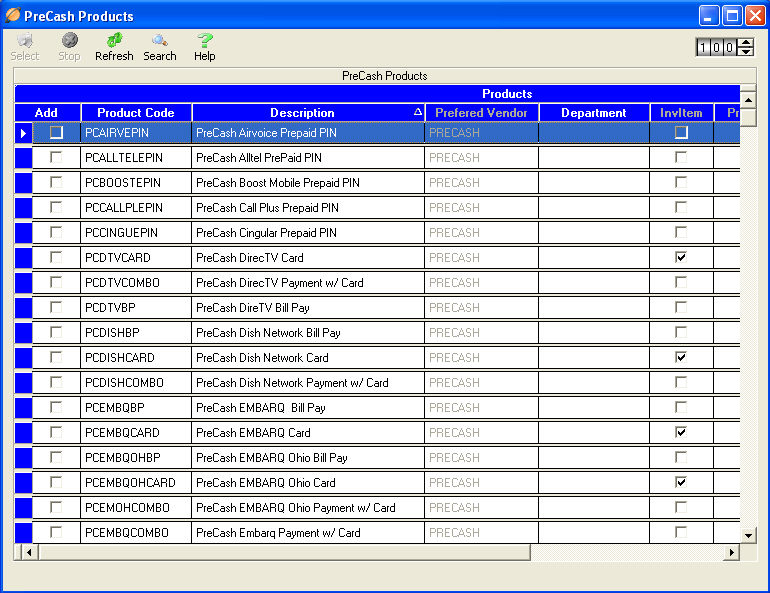Image resolution: width=770 pixels, height=593 pixels.
Task: Click the PCDTVBP product code cell
Action: [x=136, y=308]
